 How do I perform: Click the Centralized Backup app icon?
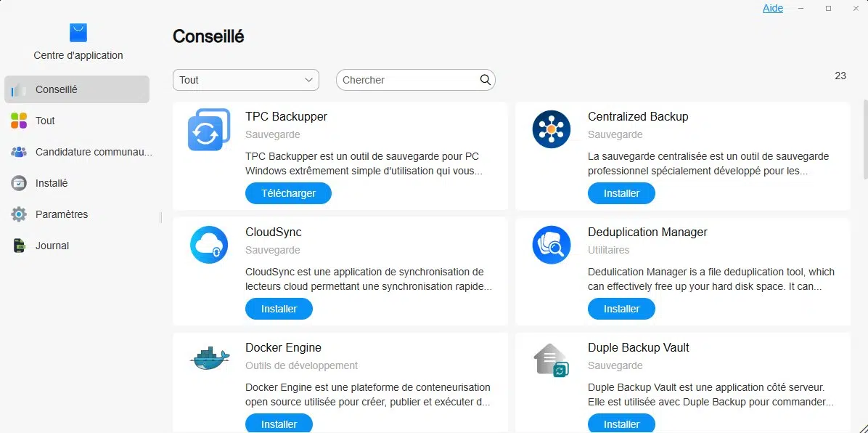tap(552, 129)
